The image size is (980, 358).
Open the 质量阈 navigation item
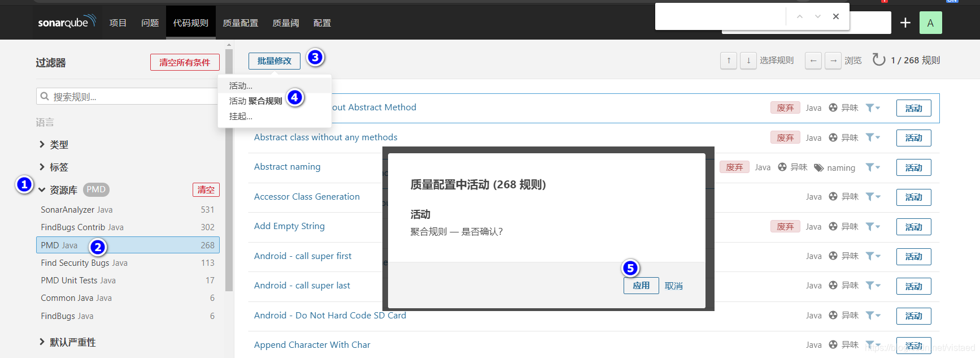pyautogui.click(x=286, y=23)
